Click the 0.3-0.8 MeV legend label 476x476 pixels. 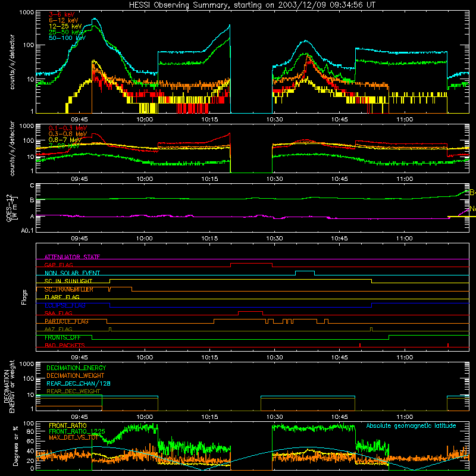coord(68,134)
